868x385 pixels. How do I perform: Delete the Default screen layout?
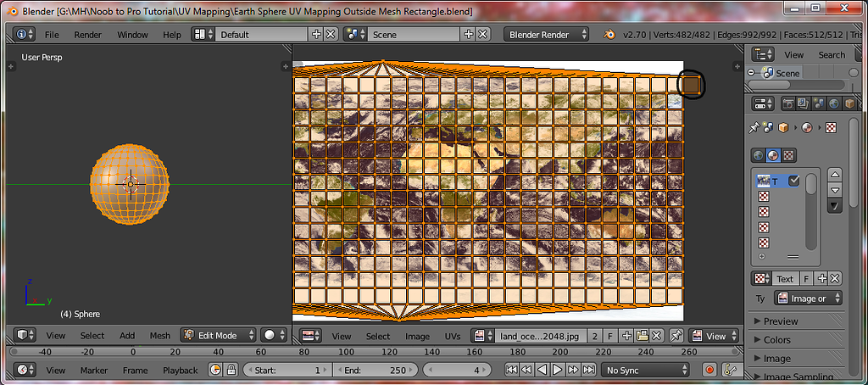pos(331,35)
